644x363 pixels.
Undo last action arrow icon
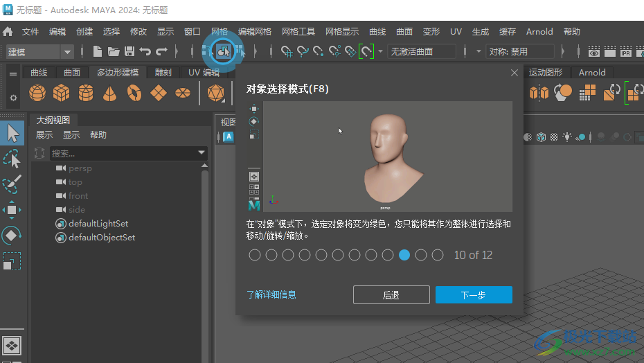point(145,51)
